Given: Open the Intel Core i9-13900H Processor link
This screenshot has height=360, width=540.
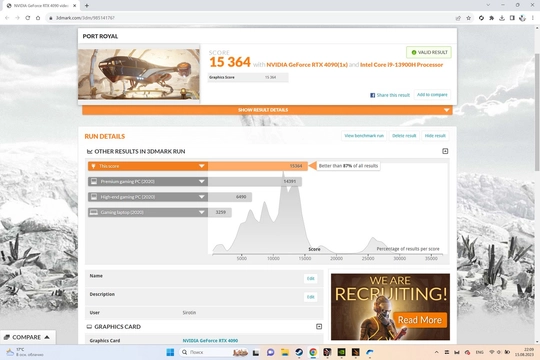Looking at the screenshot, I should coord(401,65).
